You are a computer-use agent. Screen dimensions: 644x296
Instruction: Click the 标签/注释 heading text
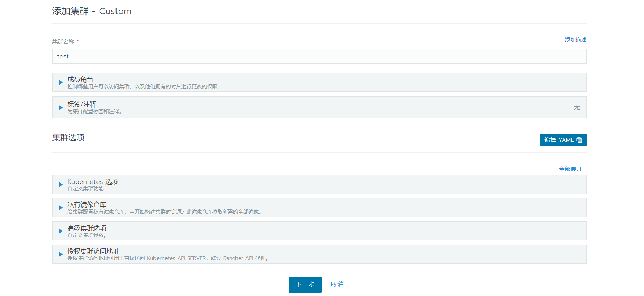pyautogui.click(x=82, y=104)
